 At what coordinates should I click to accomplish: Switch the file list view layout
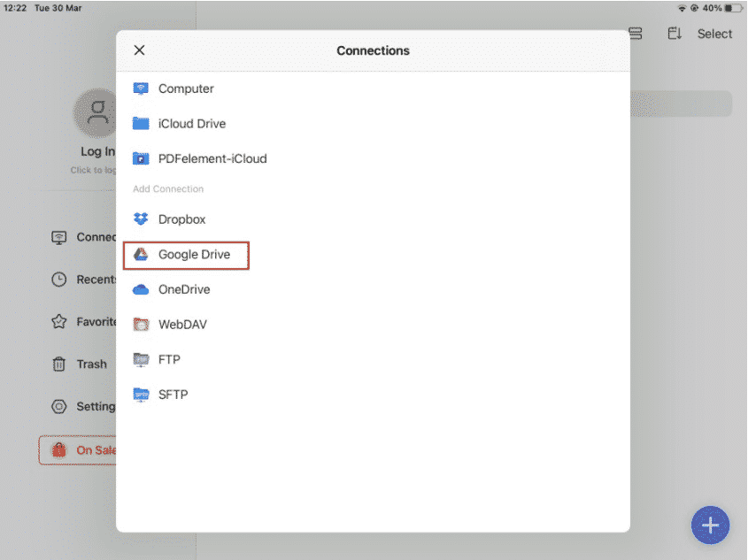click(635, 34)
